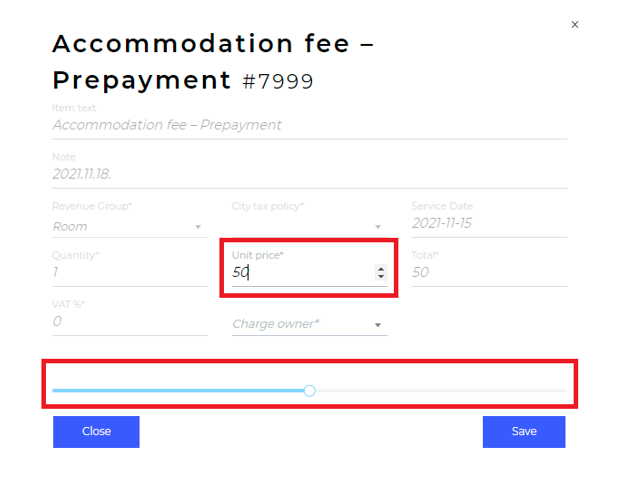This screenshot has width=622, height=480.
Task: Increase unit price with up stepper arrow
Action: (381, 268)
